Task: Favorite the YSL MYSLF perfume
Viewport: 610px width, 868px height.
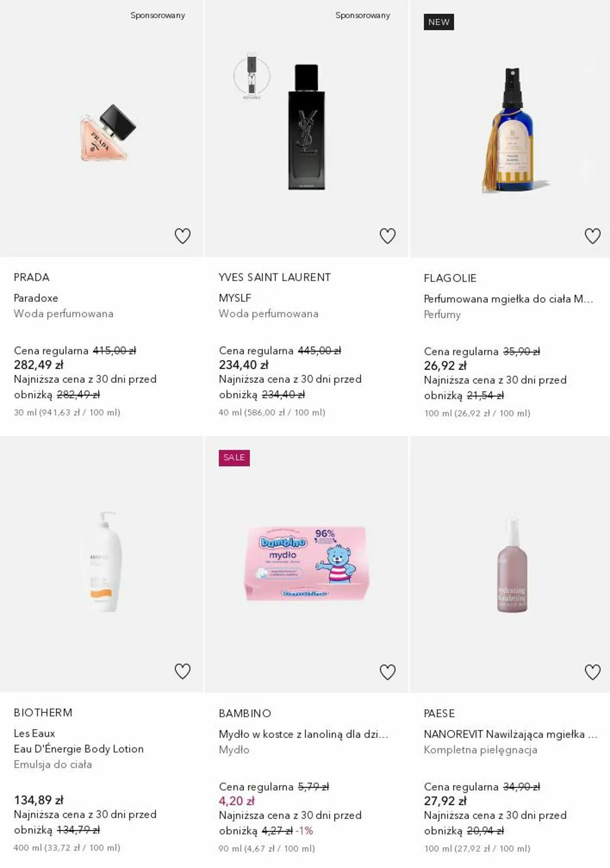Action: (x=387, y=236)
